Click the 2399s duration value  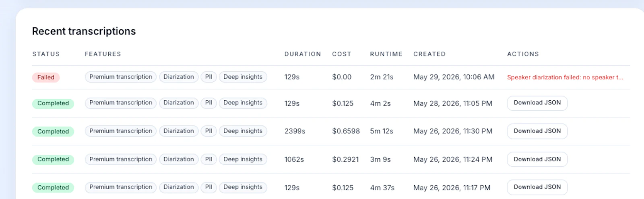[x=295, y=131]
